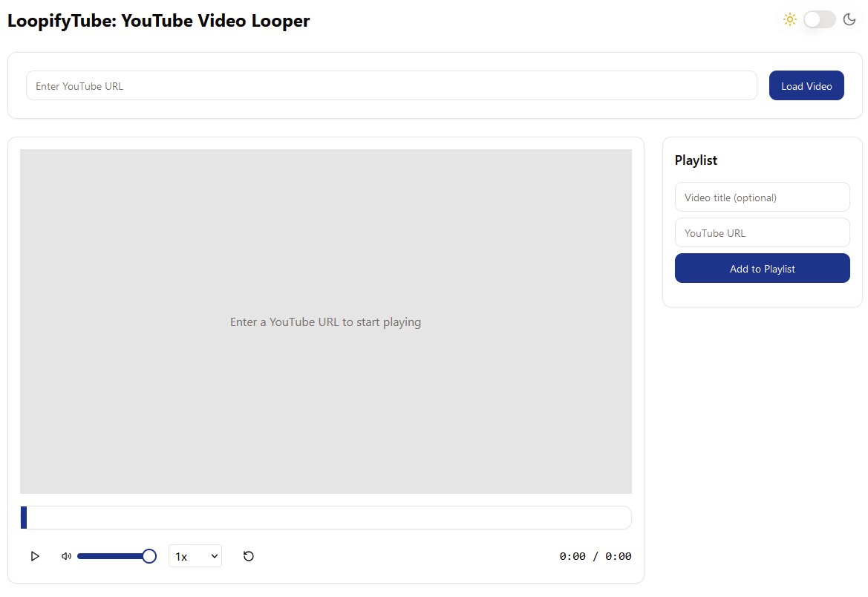The image size is (868, 597).
Task: Click the loop/restart circular arrow icon
Action: (249, 556)
